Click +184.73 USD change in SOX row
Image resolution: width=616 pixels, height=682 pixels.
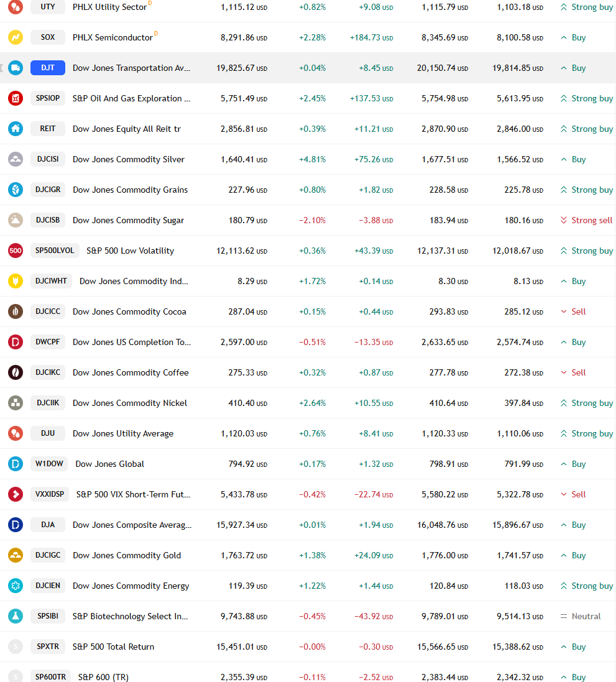tap(372, 37)
